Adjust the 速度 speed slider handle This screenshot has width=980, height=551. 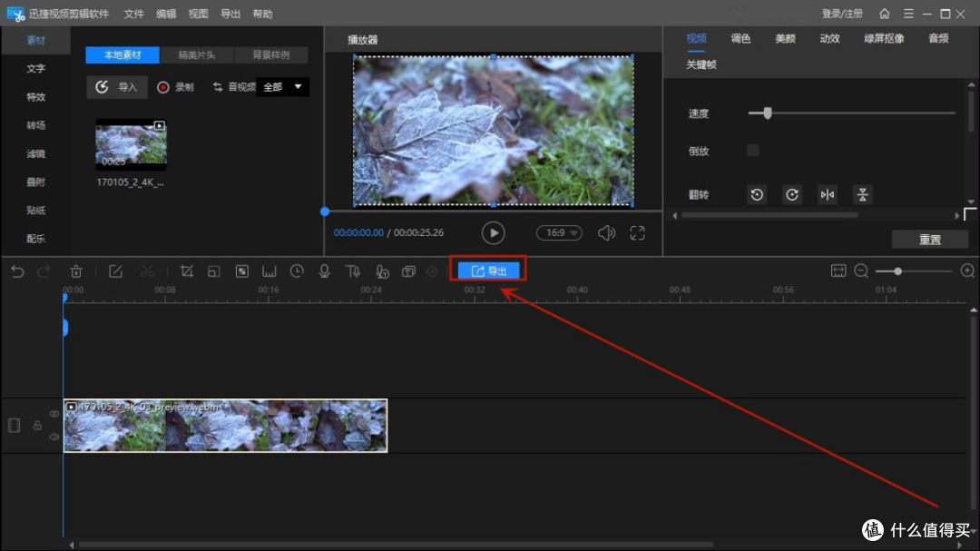pos(768,113)
